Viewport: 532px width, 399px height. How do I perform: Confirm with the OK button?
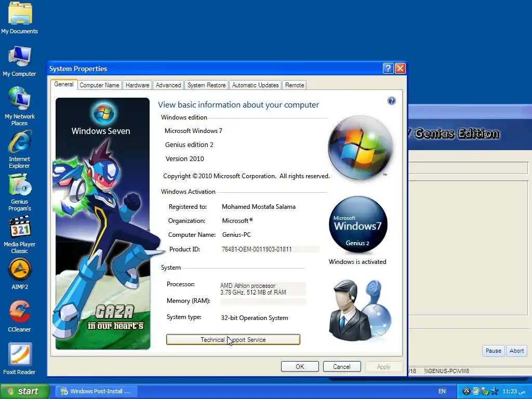coord(300,367)
